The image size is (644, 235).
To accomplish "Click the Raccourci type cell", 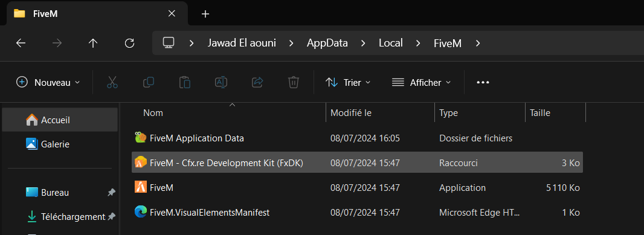I will click(x=459, y=163).
